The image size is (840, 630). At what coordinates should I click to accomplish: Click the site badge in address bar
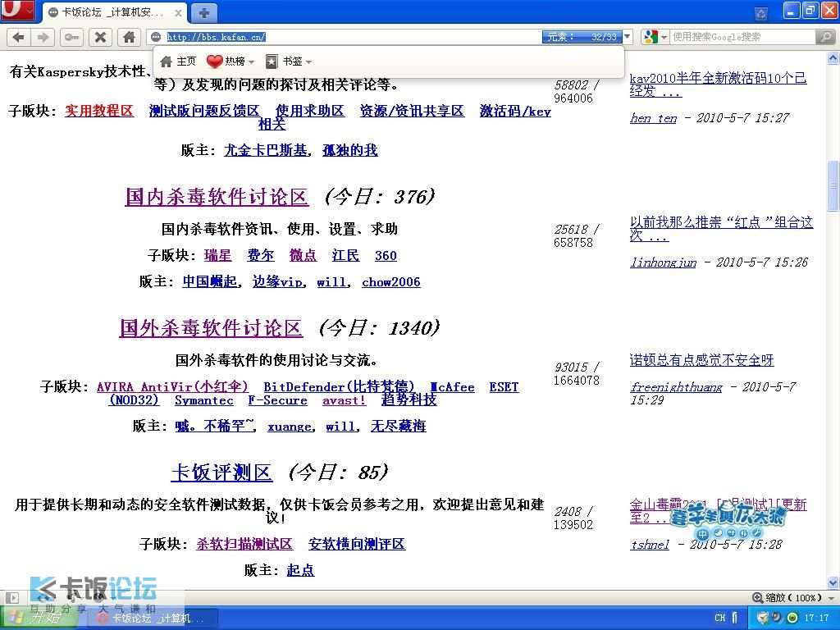click(156, 37)
